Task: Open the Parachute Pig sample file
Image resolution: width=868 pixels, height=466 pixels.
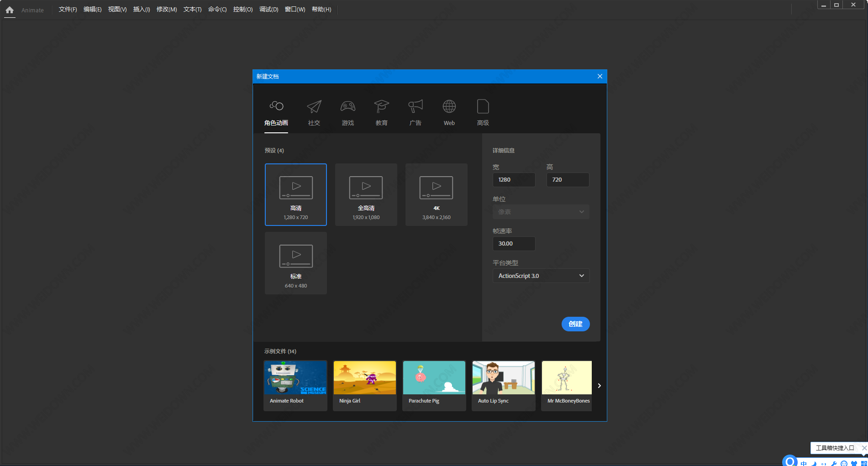Action: click(434, 386)
